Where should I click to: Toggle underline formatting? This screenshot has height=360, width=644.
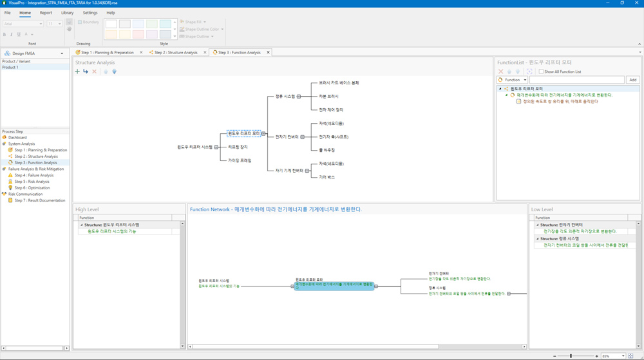[19, 35]
